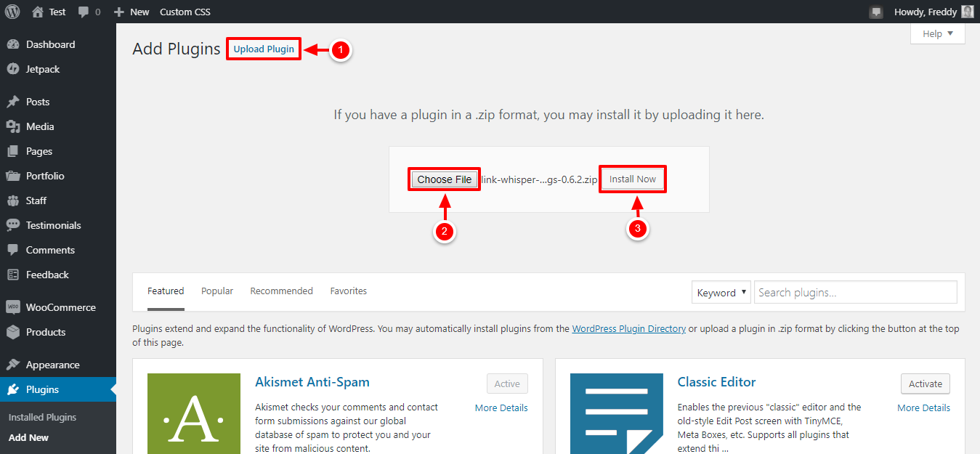Click the Howdy, Freddy account text
Screen dimensions: 980x454
coord(926,12)
